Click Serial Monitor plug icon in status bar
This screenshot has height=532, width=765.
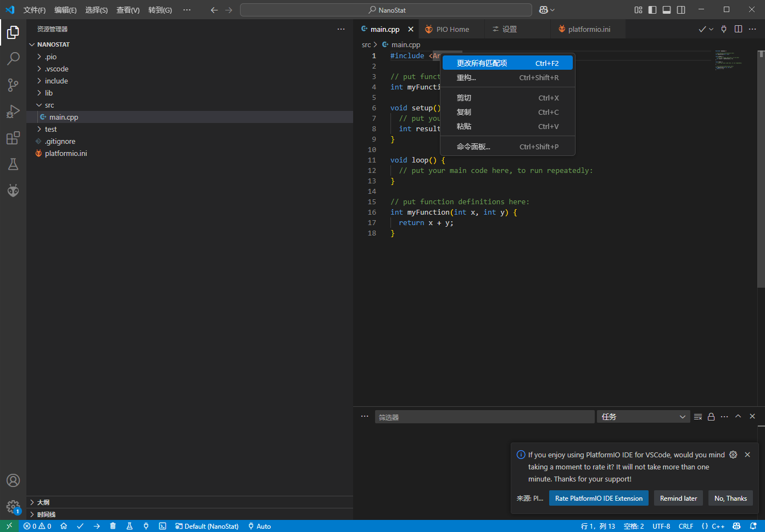[x=146, y=526]
